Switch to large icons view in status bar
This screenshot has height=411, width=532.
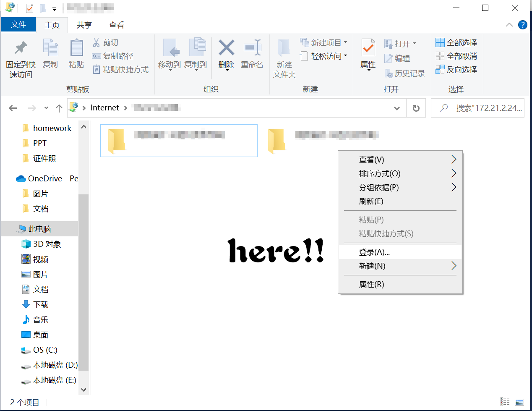tap(519, 402)
